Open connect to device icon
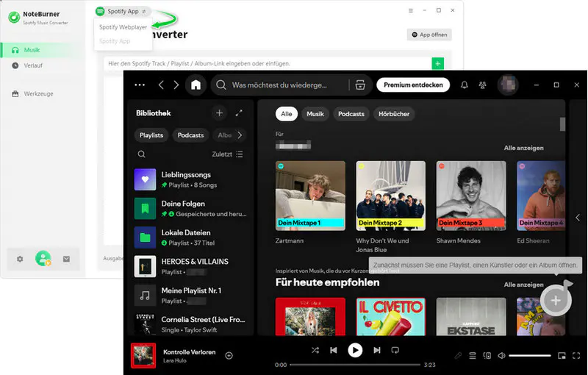Screen dimensions: 588x375 487,355
